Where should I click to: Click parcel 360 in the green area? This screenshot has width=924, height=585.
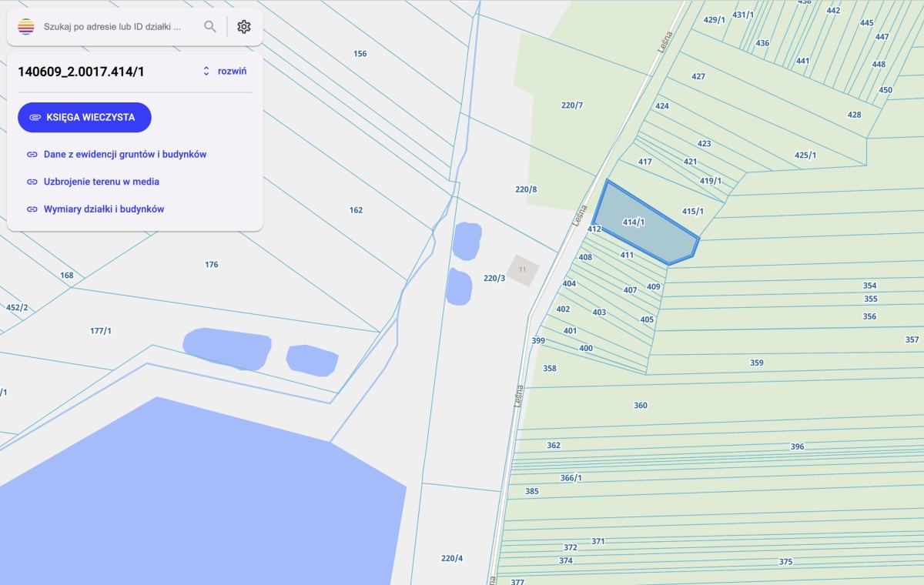pyautogui.click(x=641, y=406)
